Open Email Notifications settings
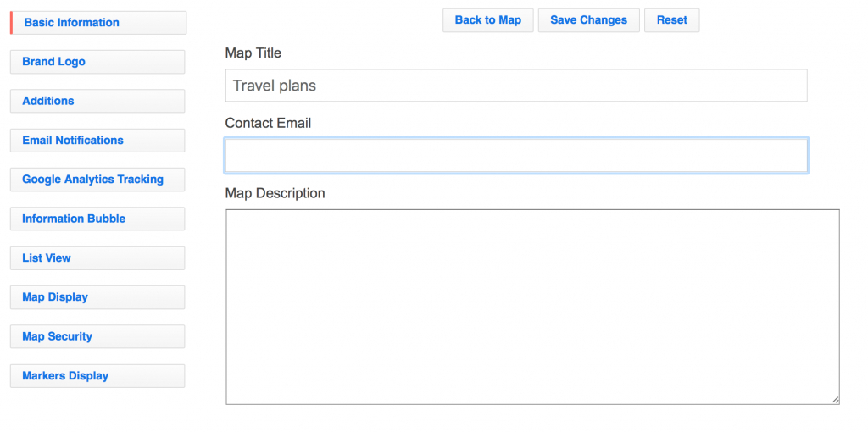 [x=97, y=141]
